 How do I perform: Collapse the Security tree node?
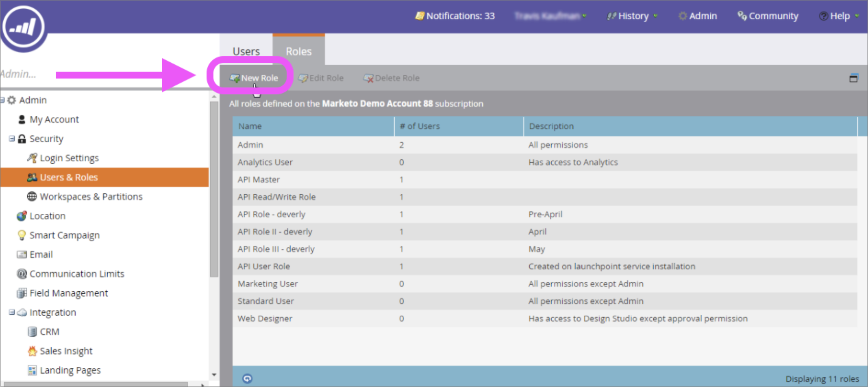pyautogui.click(x=12, y=139)
